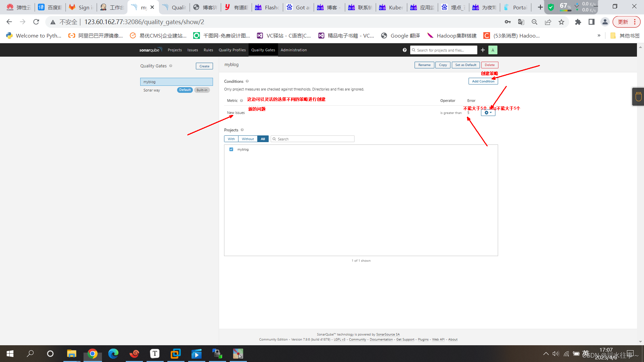Open the green user avatar A
Image resolution: width=644 pixels, height=362 pixels.
(x=493, y=50)
